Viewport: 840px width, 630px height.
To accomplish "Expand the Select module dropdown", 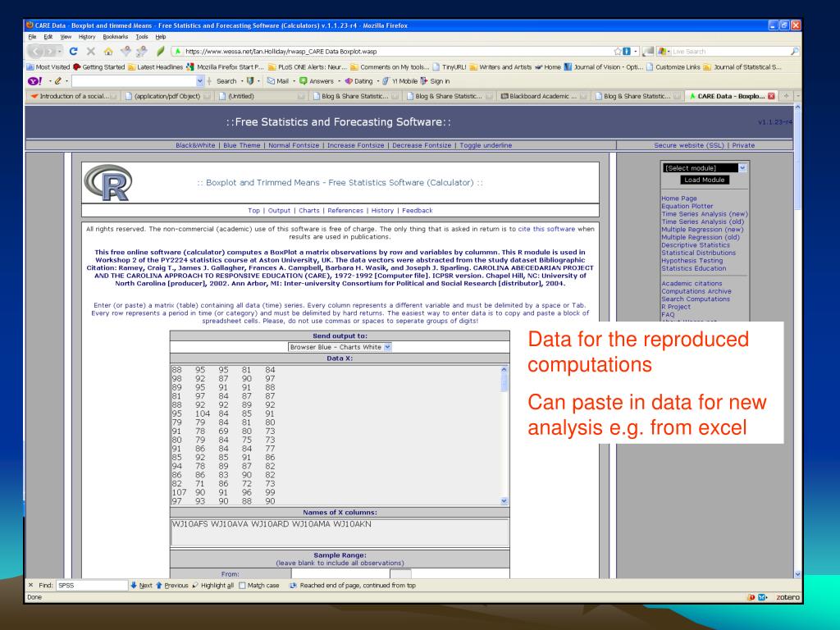I will [x=742, y=168].
